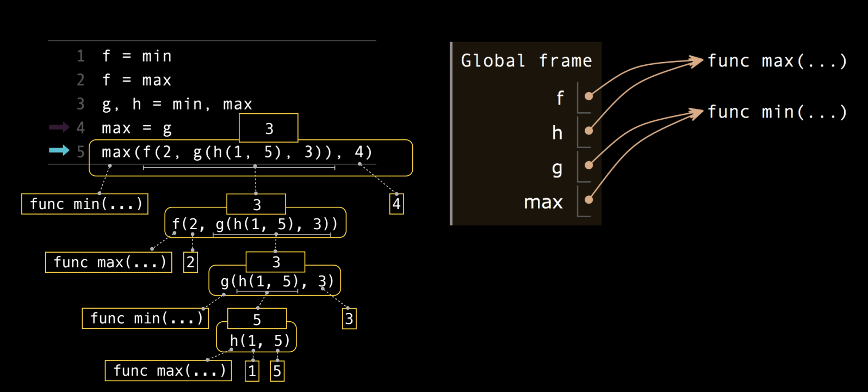Click the operand box '2'
Viewport: 868px width, 392px height.
(190, 262)
